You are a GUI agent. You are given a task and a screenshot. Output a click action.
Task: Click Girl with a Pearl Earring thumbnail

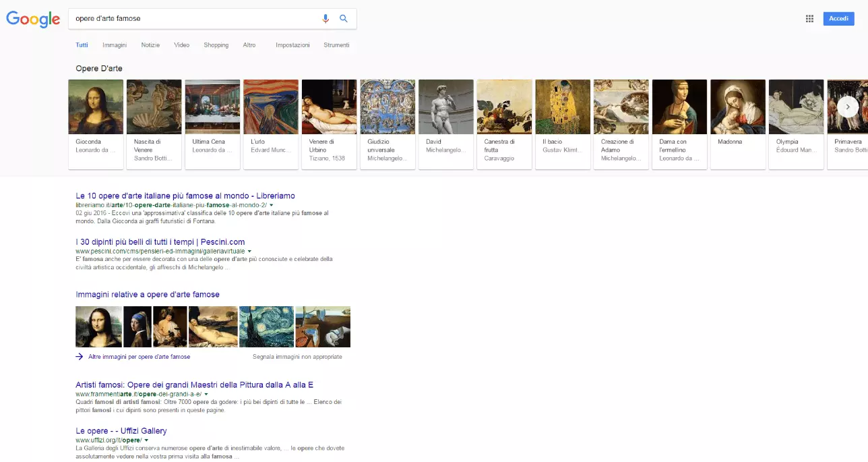coord(137,326)
